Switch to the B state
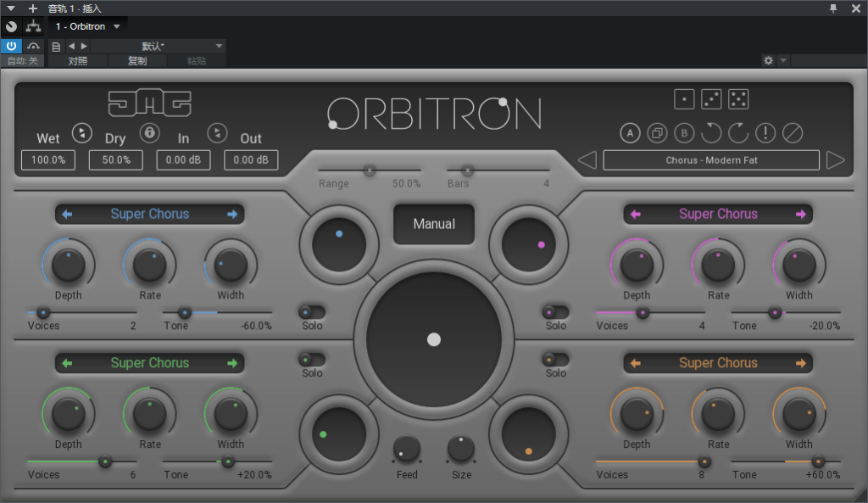Viewport: 868px width, 503px height. [684, 133]
